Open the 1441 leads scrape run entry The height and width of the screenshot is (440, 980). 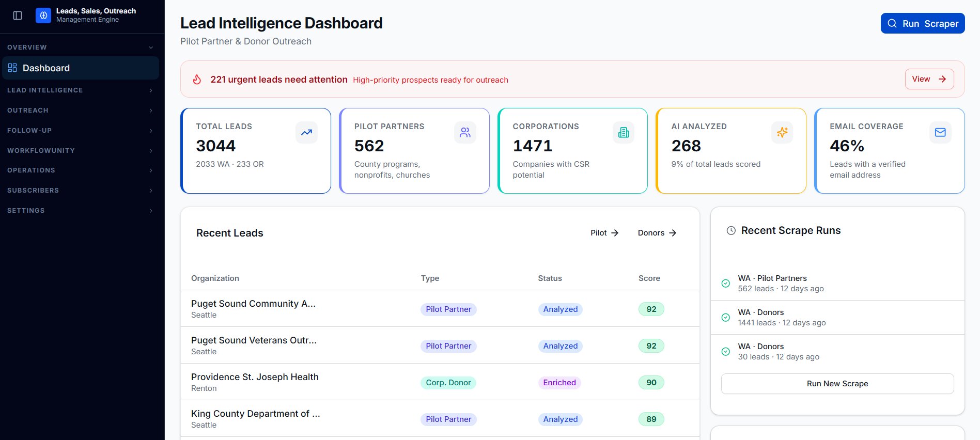tap(837, 318)
